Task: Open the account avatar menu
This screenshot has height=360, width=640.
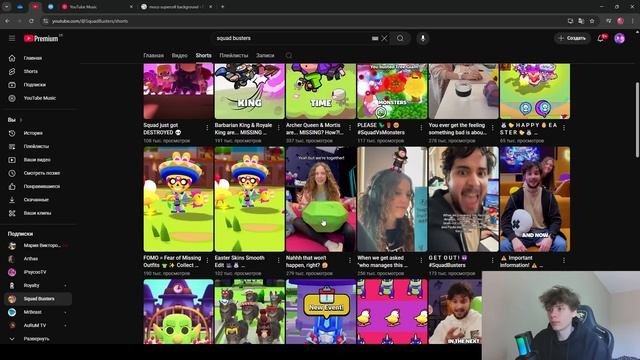Action: tap(620, 38)
